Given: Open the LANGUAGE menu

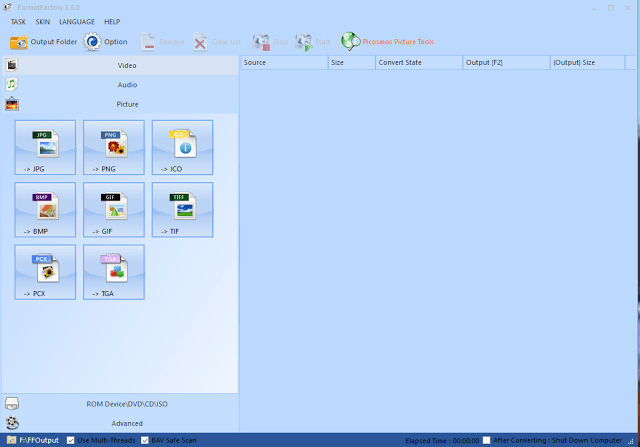Looking at the screenshot, I should 77,22.
